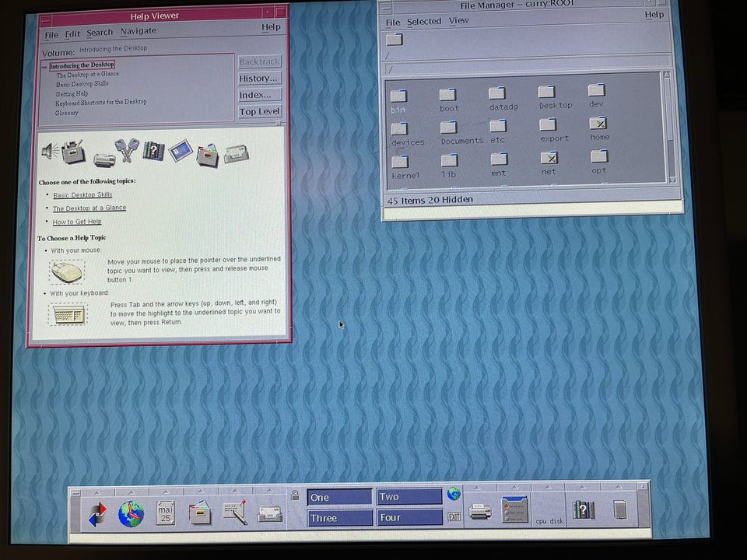Follow the Basic Desktop Skills link

(82, 194)
